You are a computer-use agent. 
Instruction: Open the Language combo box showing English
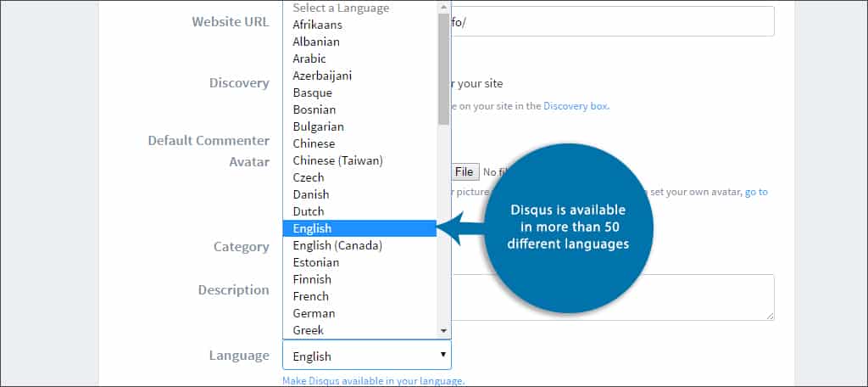click(x=367, y=356)
